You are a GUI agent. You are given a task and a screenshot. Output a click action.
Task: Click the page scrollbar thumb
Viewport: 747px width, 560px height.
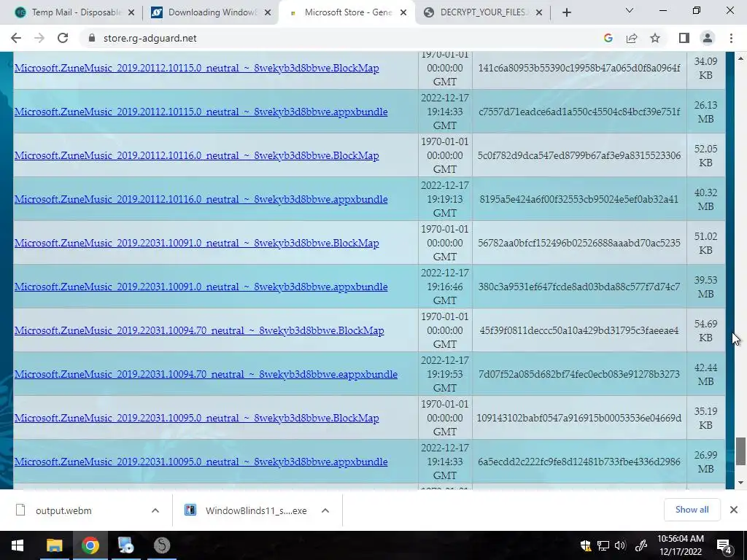[x=740, y=451]
